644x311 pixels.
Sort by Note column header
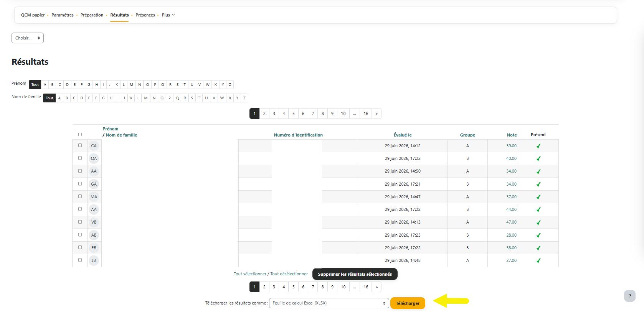point(512,135)
